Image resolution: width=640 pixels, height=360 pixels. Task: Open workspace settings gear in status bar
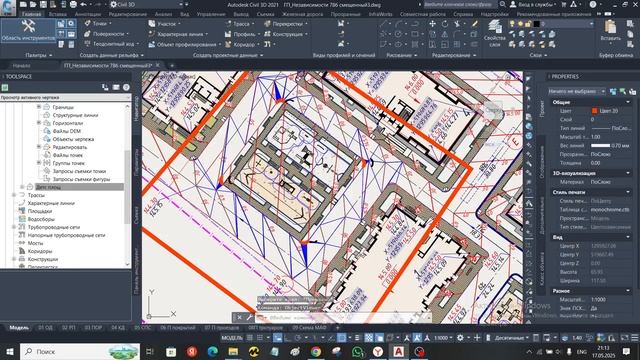(x=460, y=338)
